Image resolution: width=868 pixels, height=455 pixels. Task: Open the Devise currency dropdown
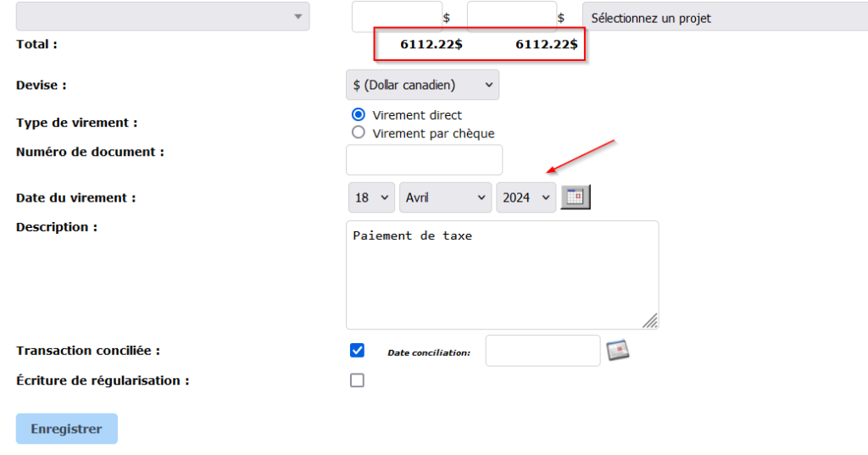[x=422, y=85]
